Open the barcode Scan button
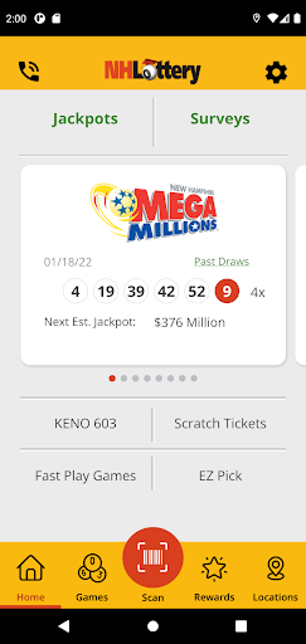The image size is (306, 644). (x=153, y=558)
